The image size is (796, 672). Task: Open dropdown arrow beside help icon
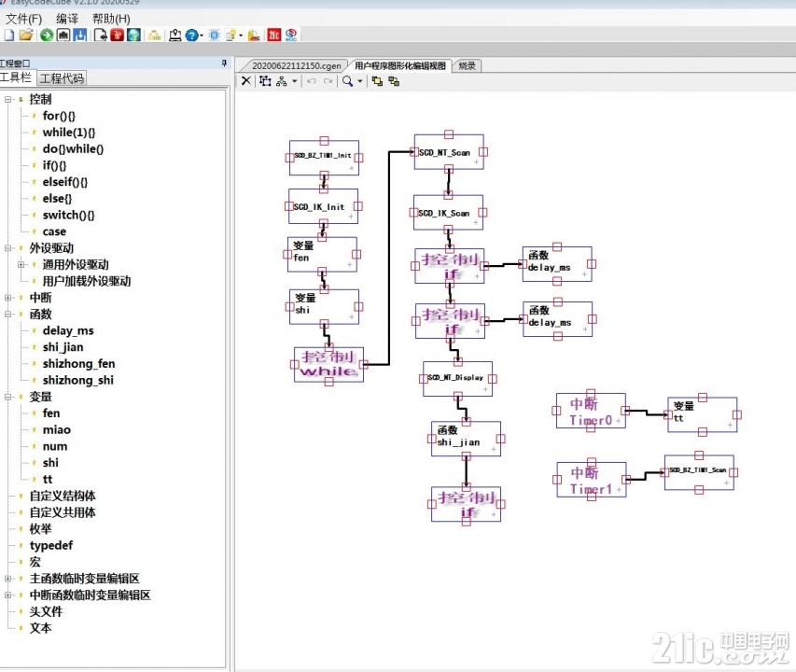(x=202, y=35)
